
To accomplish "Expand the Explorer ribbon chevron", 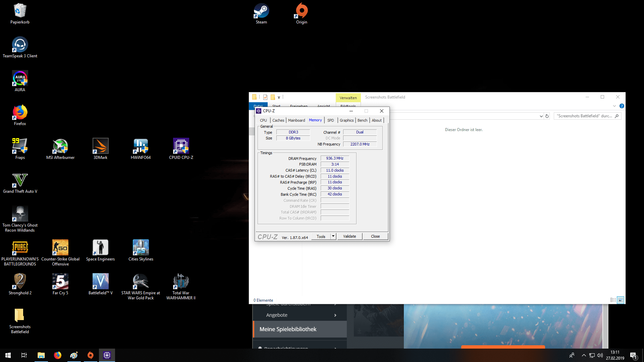I will (614, 106).
